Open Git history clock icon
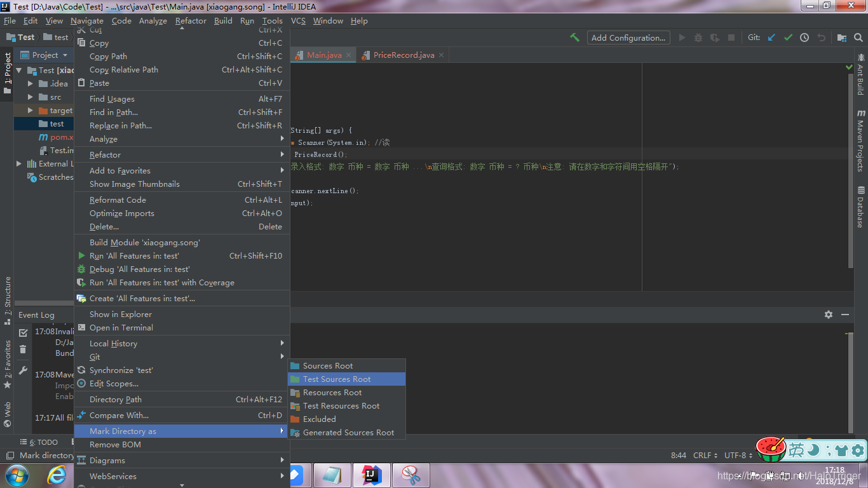 [804, 37]
